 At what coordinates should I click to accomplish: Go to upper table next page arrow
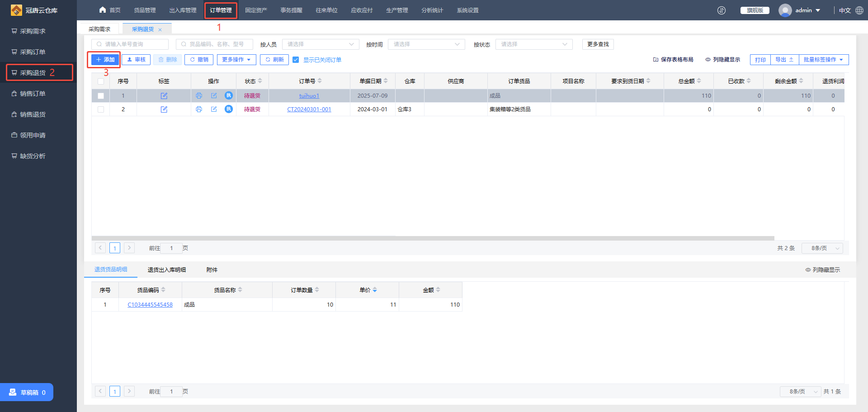(129, 248)
